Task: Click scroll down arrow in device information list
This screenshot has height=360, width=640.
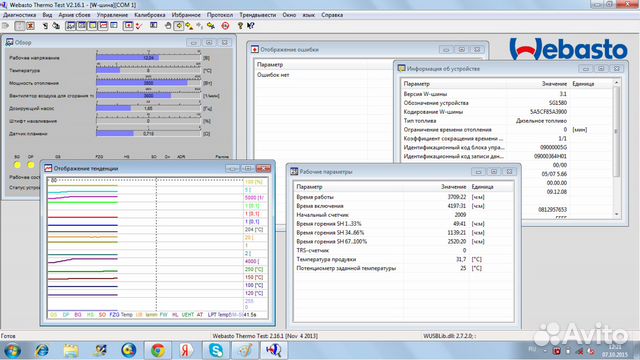Action: 616,214
